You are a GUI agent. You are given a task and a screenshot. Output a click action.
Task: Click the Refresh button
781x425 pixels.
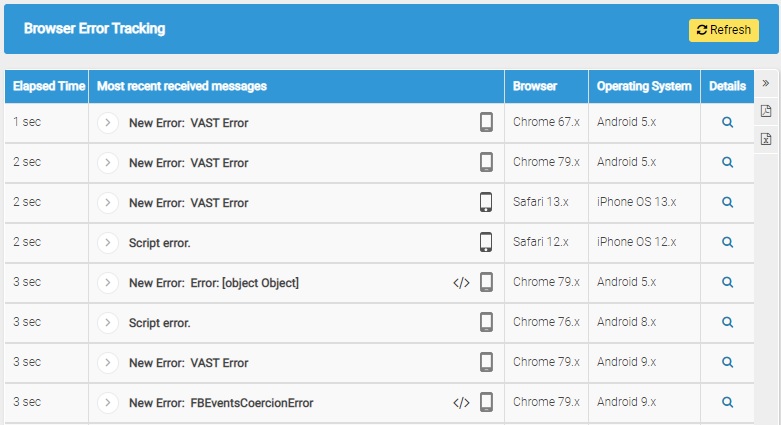724,30
